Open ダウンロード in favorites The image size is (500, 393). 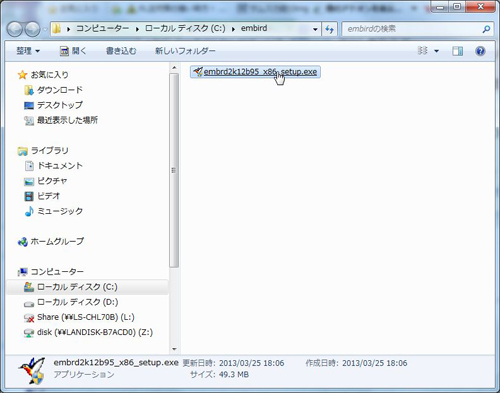(x=60, y=90)
